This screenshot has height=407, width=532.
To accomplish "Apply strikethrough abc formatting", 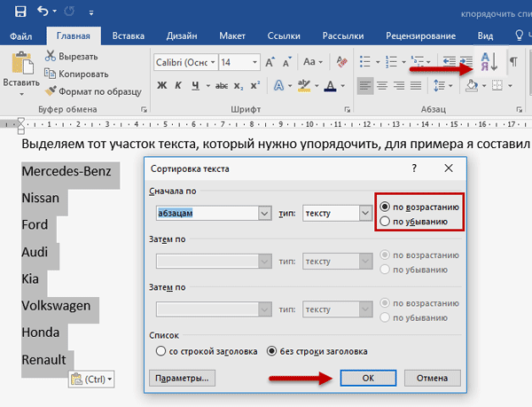I will click(x=222, y=86).
